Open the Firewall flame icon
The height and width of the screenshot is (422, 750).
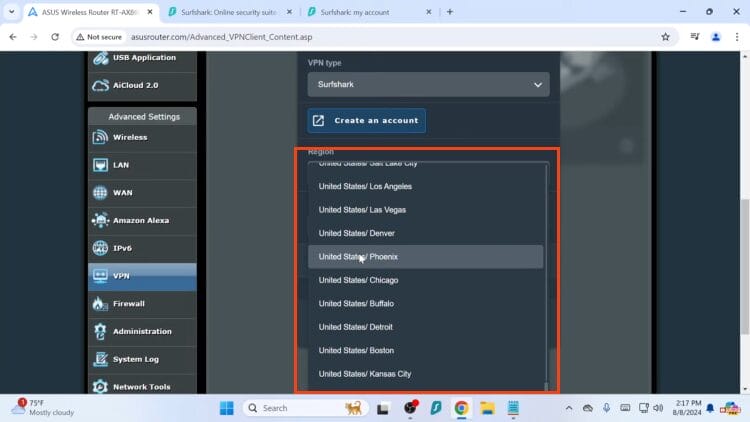coord(100,304)
